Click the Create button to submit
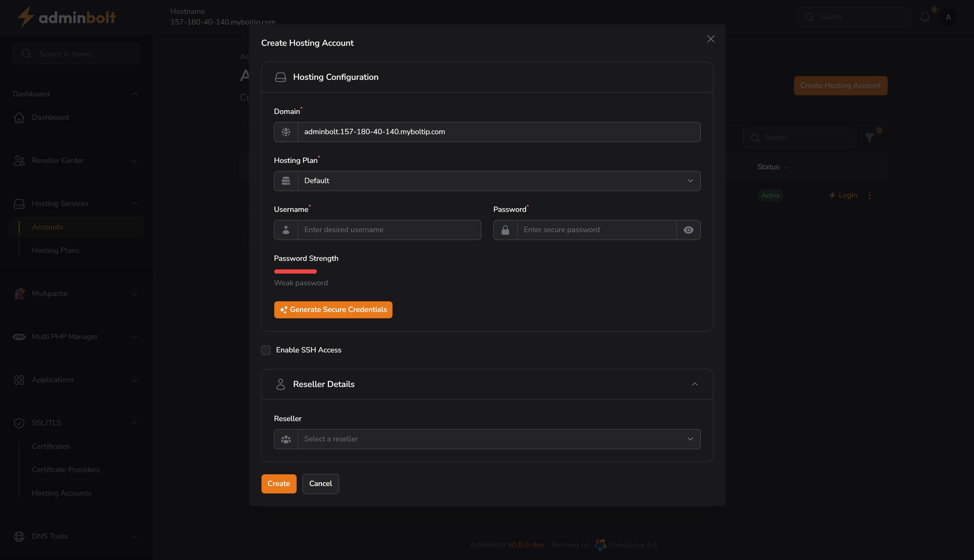This screenshot has height=560, width=974. (279, 483)
